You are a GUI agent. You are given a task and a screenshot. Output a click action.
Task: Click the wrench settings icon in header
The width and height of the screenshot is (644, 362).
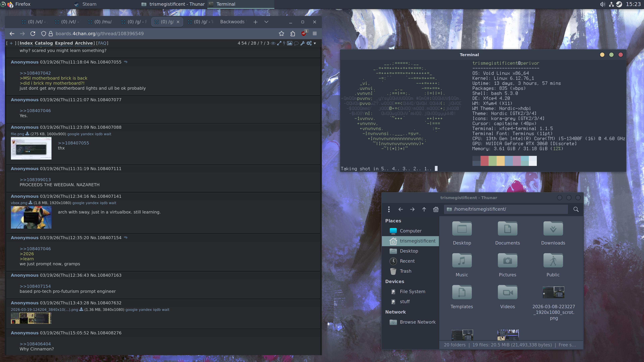pyautogui.click(x=303, y=43)
